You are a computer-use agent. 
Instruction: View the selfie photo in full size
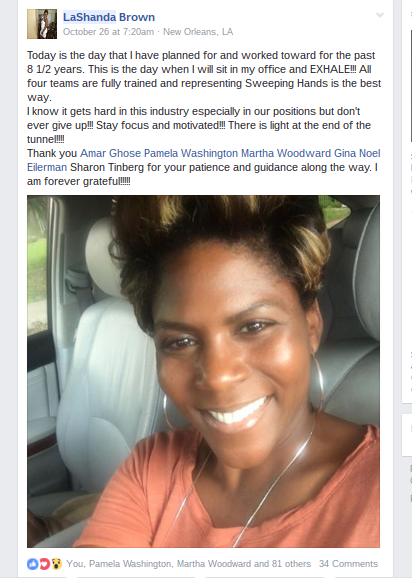pyautogui.click(x=203, y=371)
